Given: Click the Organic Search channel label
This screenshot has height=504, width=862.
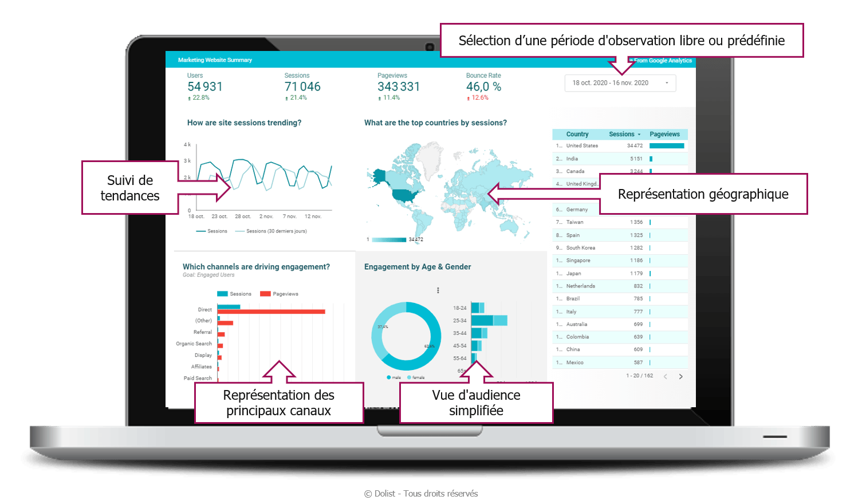Looking at the screenshot, I should (194, 344).
